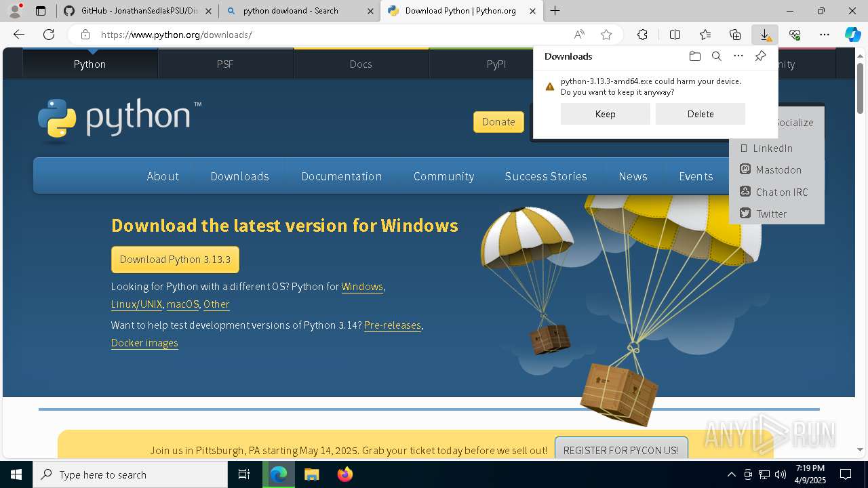Delete the python-3.13.3-amd64.exe download
Image resolution: width=868 pixels, height=488 pixels.
pos(700,114)
